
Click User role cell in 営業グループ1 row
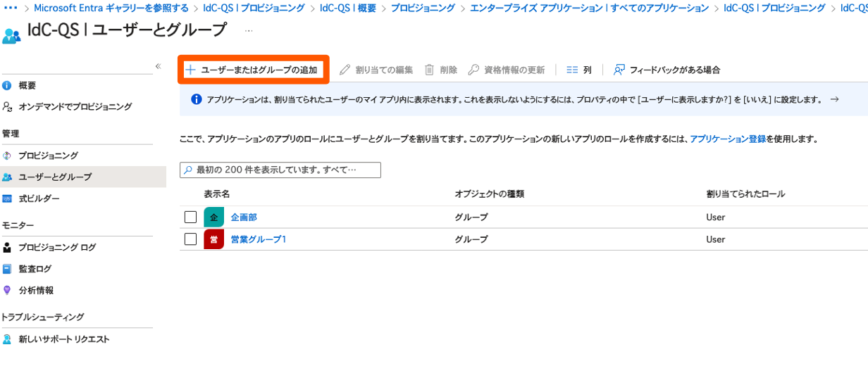coord(716,239)
